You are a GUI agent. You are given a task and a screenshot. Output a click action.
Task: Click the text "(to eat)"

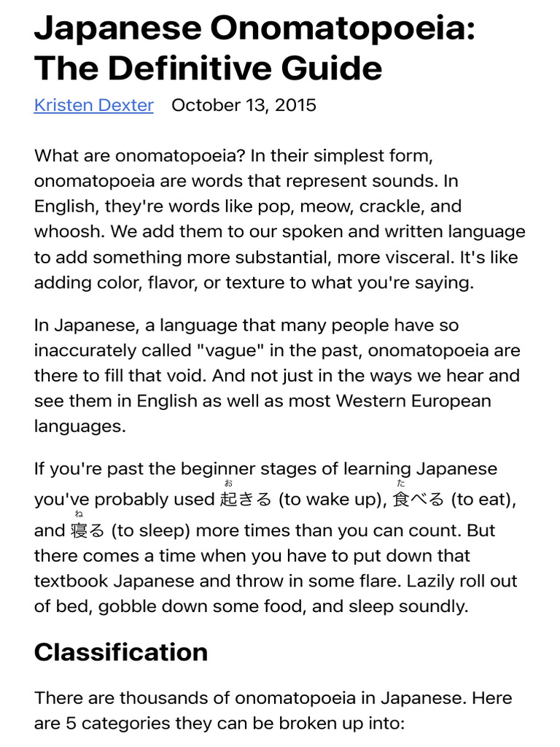(x=483, y=500)
